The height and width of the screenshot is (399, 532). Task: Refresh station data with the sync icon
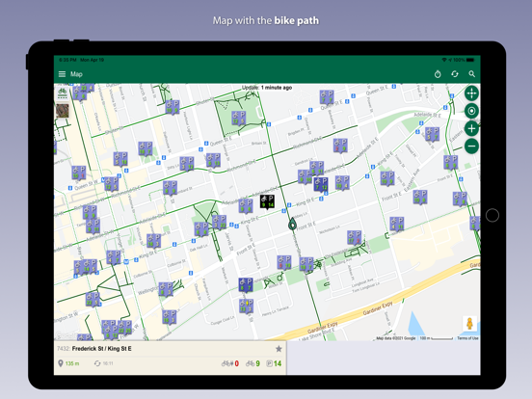coord(455,74)
